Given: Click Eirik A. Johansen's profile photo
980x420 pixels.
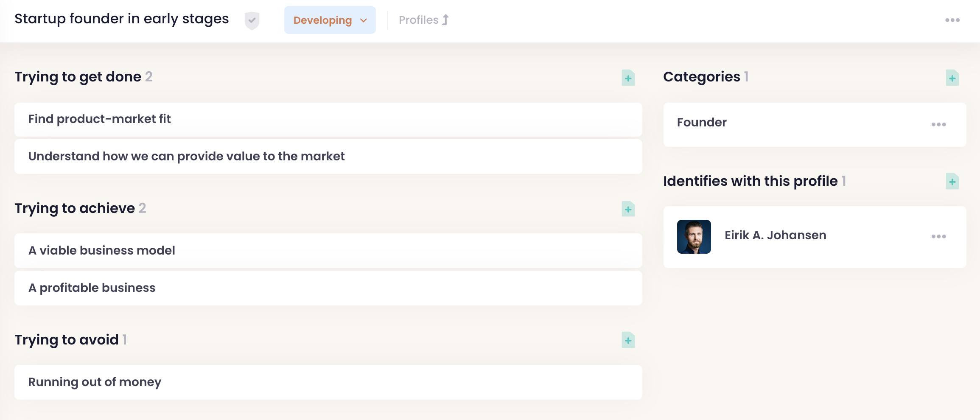Looking at the screenshot, I should (x=694, y=237).
